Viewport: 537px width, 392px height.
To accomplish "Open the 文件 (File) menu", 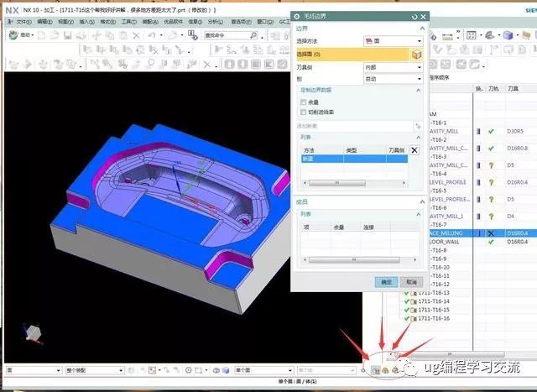I will (23, 22).
